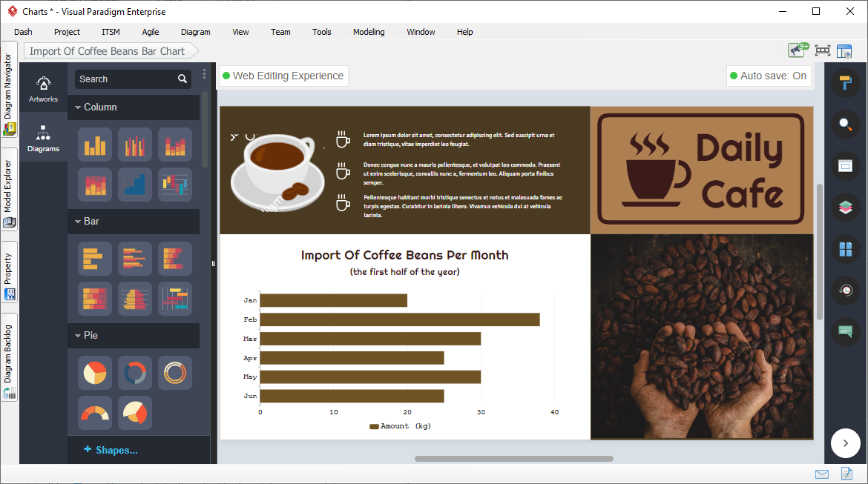Viewport: 868px width, 484px height.
Task: Open the ITSM menu
Action: (111, 32)
